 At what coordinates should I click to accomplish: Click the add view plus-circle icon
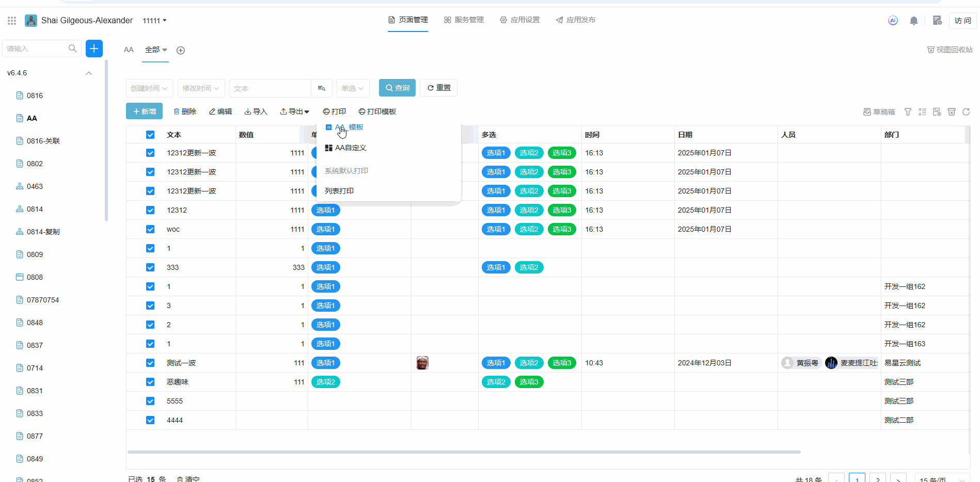tap(181, 51)
